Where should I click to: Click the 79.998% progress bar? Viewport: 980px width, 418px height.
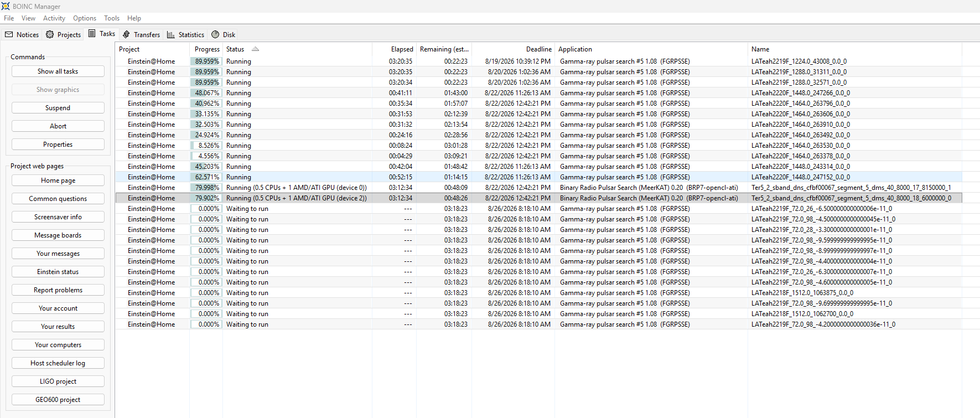point(206,188)
